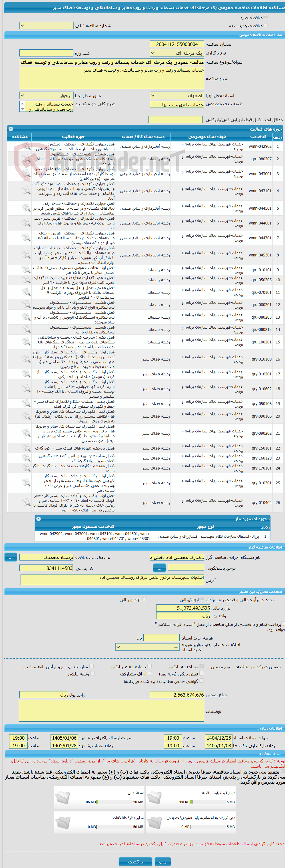The image size is (285, 868).
Task: Toggle the ضمانتنامه غیربانکی checkbox
Action: (x=149, y=666)
